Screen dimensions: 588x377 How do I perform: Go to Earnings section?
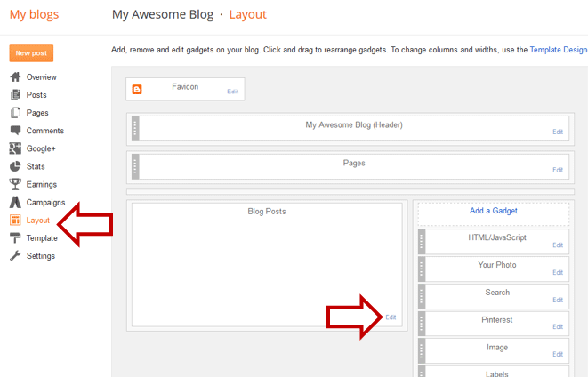(41, 184)
